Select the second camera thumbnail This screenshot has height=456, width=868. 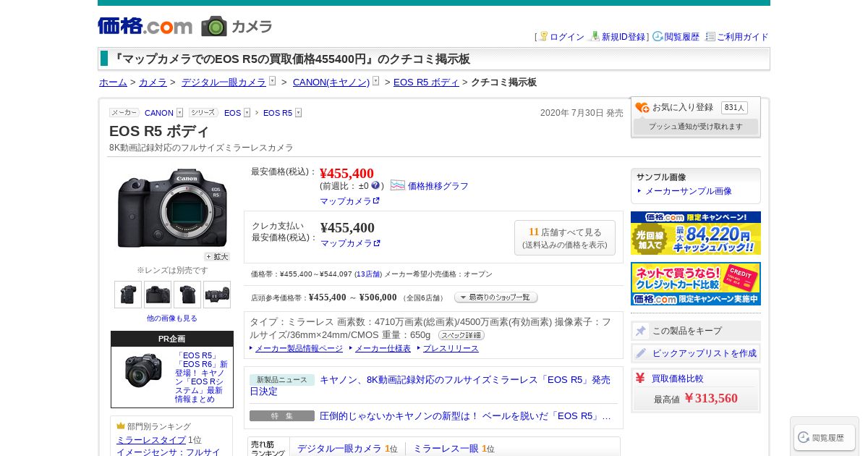click(x=158, y=295)
